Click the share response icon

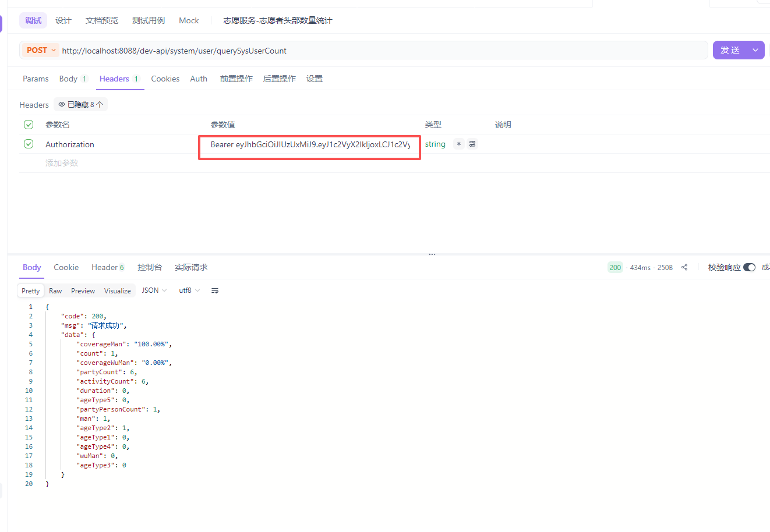(684, 267)
